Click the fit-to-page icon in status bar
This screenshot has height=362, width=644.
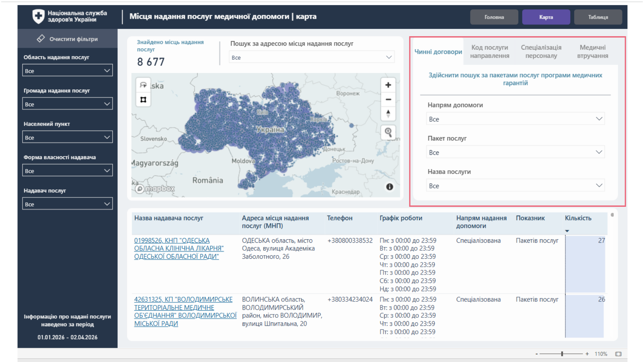[x=619, y=354]
